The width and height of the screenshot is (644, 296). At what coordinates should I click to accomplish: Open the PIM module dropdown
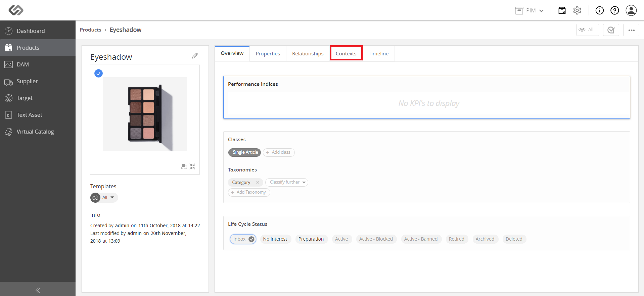(x=530, y=11)
